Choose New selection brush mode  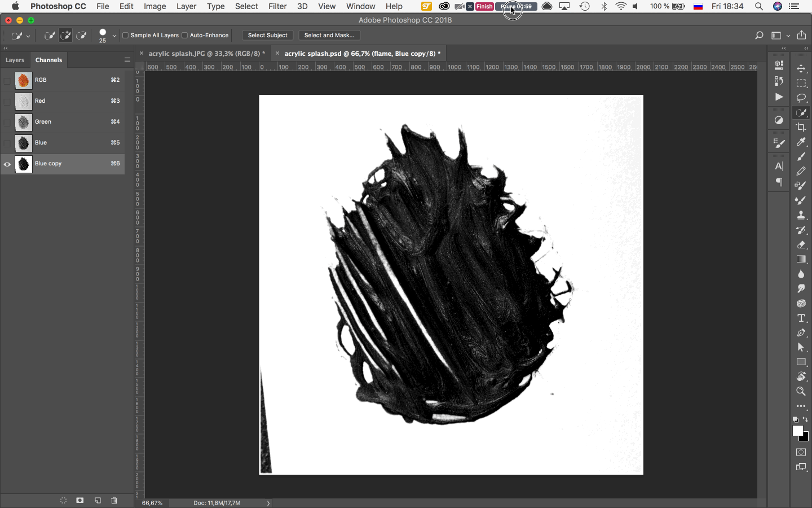pos(50,36)
